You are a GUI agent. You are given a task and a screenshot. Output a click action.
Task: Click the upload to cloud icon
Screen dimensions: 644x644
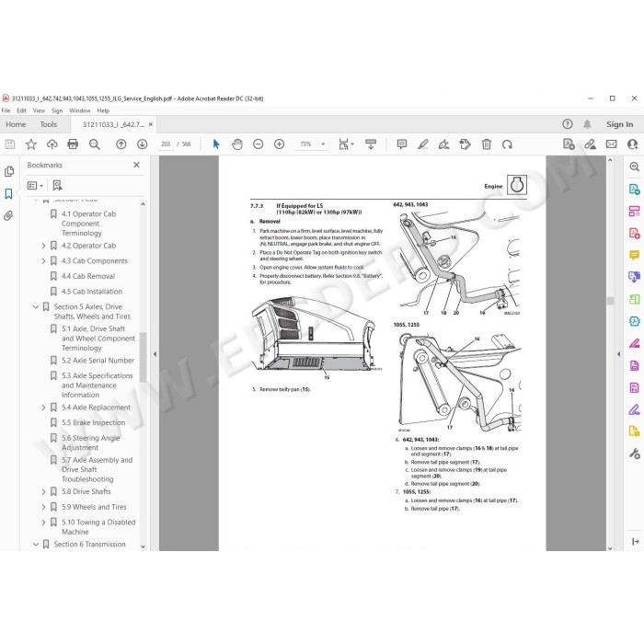pos(52,144)
